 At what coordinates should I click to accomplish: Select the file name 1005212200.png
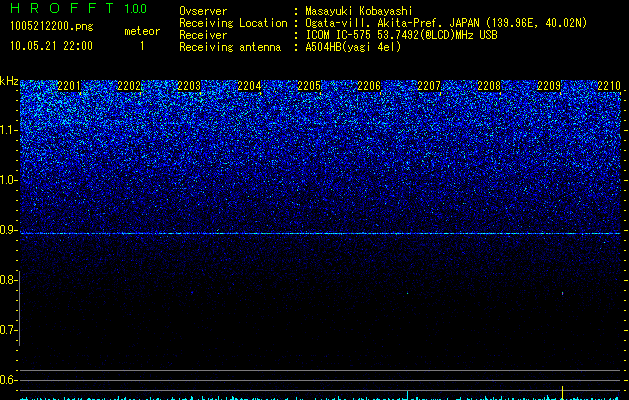[x=51, y=26]
